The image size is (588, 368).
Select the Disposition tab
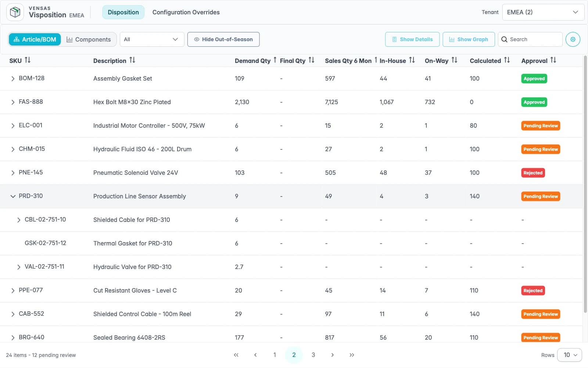pyautogui.click(x=123, y=12)
